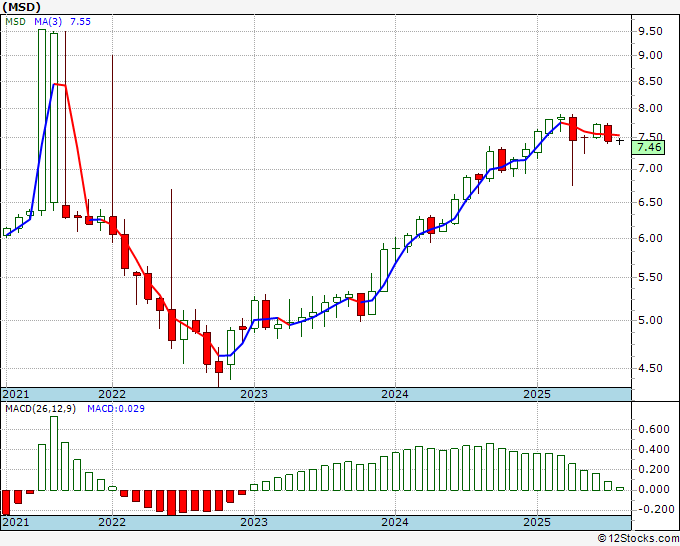Click 2021 on the price chart timeline

(x=16, y=394)
